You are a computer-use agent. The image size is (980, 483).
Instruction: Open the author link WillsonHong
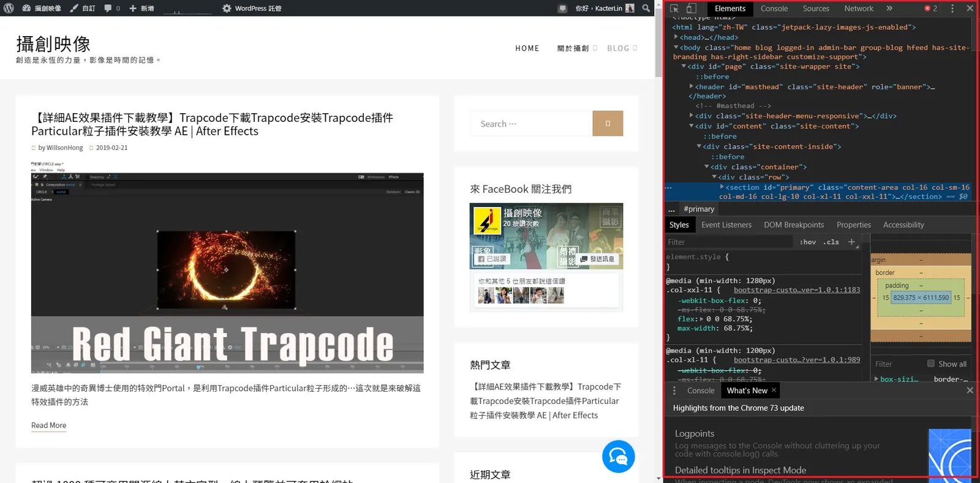pos(65,148)
